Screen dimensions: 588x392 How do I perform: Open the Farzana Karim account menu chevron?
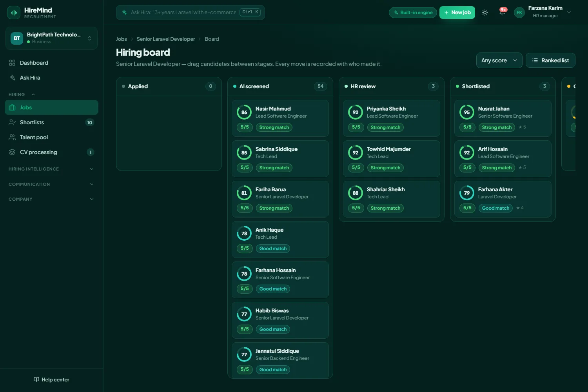(x=569, y=12)
